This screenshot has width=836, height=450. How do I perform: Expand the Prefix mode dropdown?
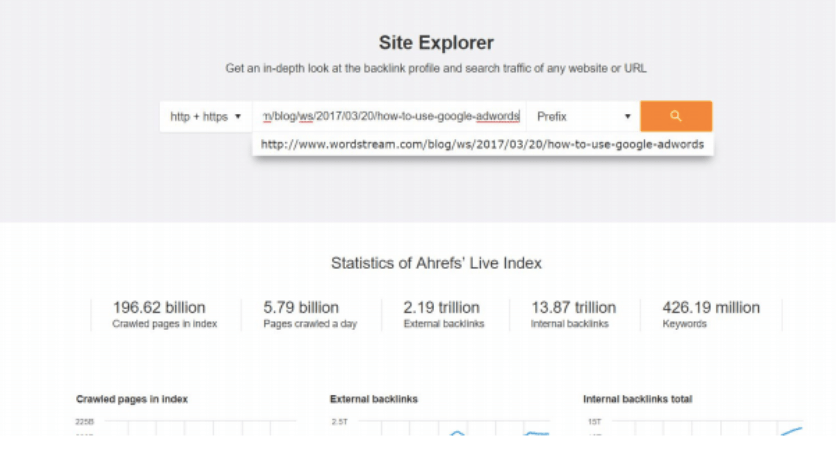coord(584,117)
